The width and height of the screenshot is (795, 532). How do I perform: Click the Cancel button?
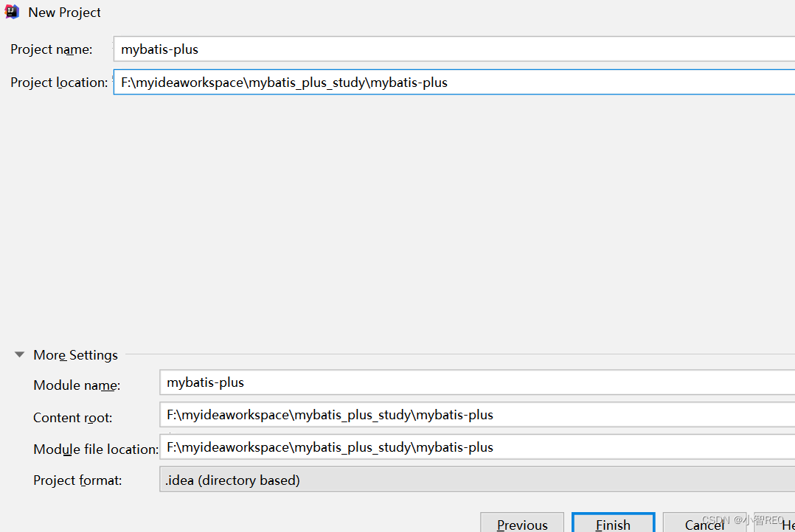click(x=704, y=524)
